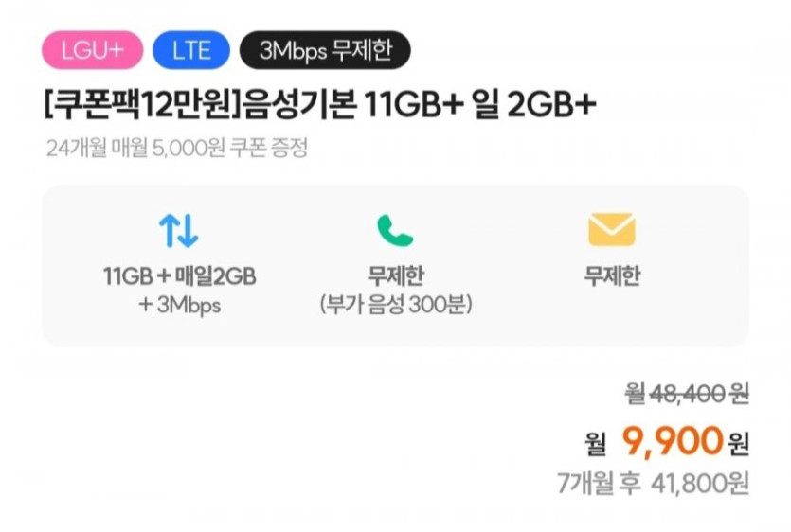Click the 7개월 후 41,800원 price note

click(654, 483)
